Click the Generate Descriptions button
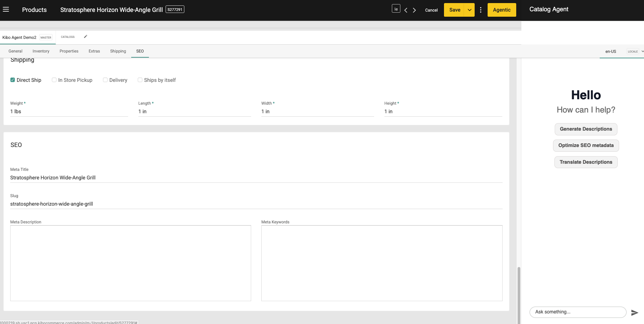This screenshot has width=644, height=324. click(586, 129)
